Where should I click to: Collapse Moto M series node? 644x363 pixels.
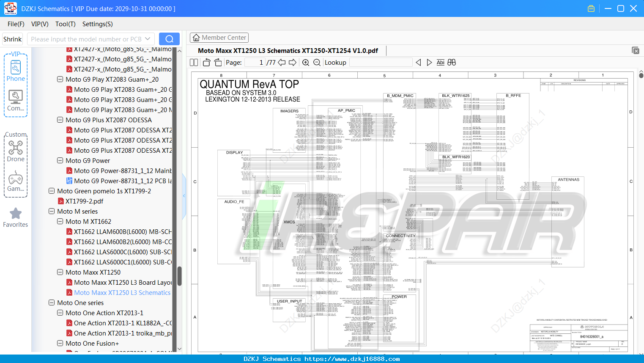(x=52, y=211)
